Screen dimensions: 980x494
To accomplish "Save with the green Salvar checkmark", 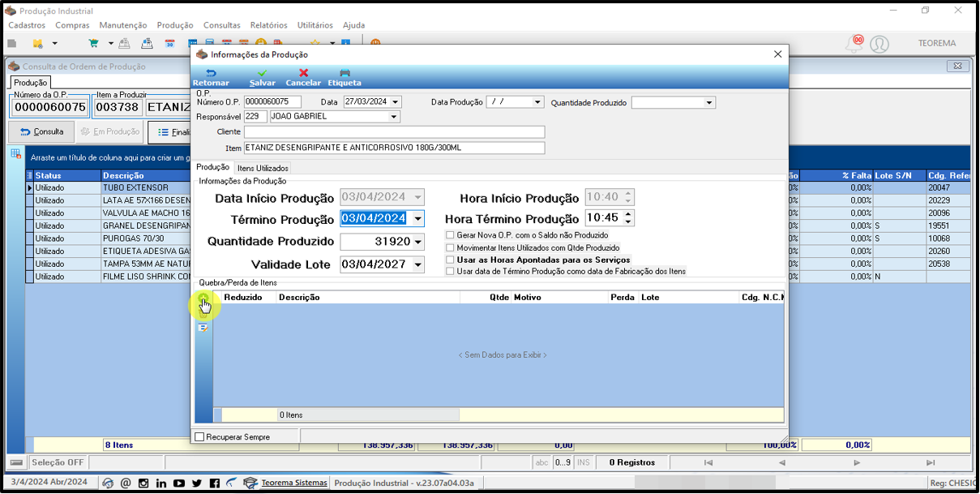I will pyautogui.click(x=262, y=73).
